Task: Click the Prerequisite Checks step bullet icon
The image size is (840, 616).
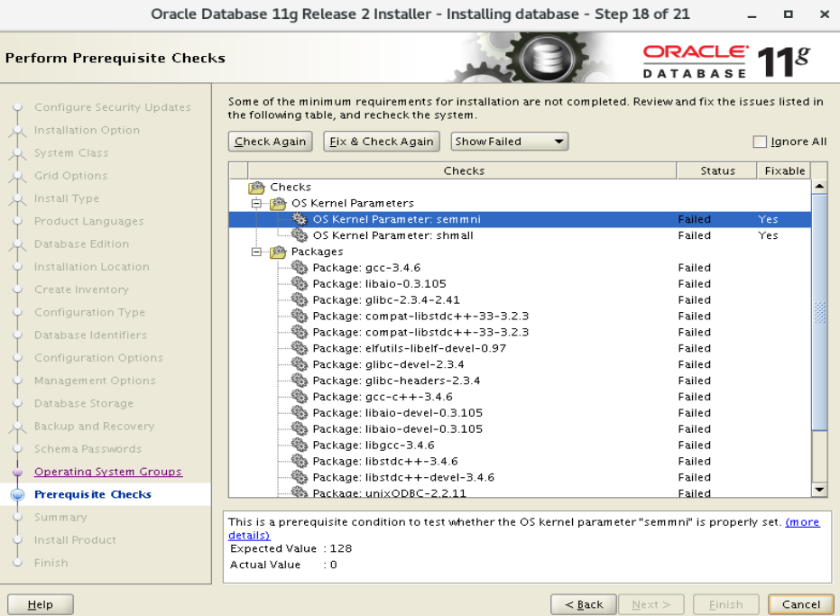Action: [18, 494]
